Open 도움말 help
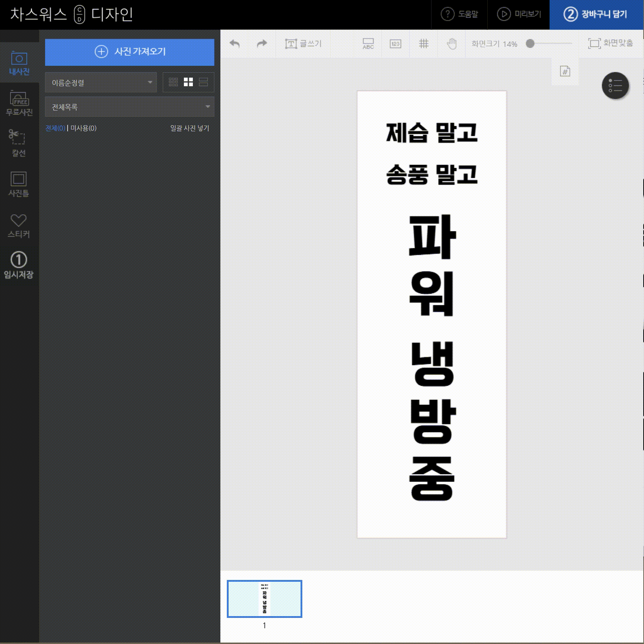 click(x=459, y=14)
